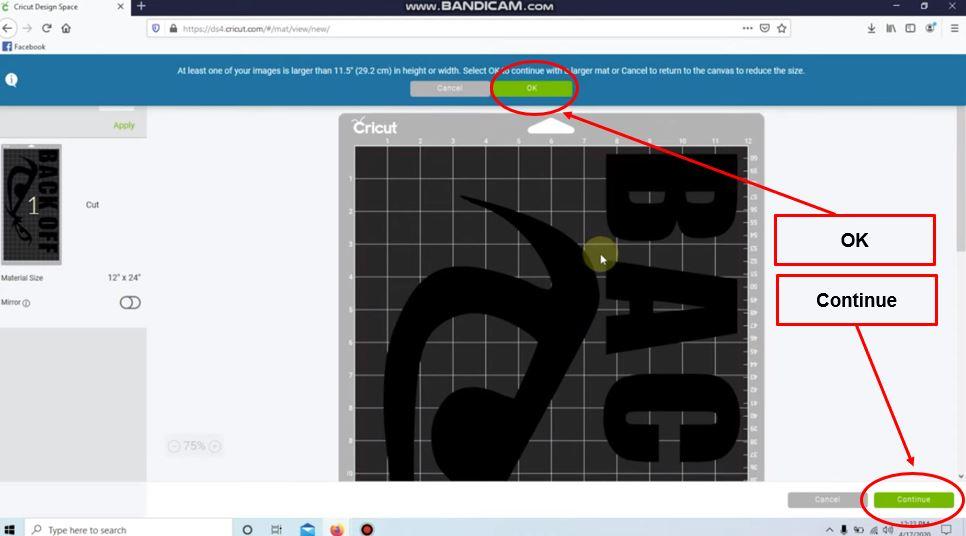The image size is (966, 536).
Task: Open the browser downloads arrow
Action: point(871,28)
